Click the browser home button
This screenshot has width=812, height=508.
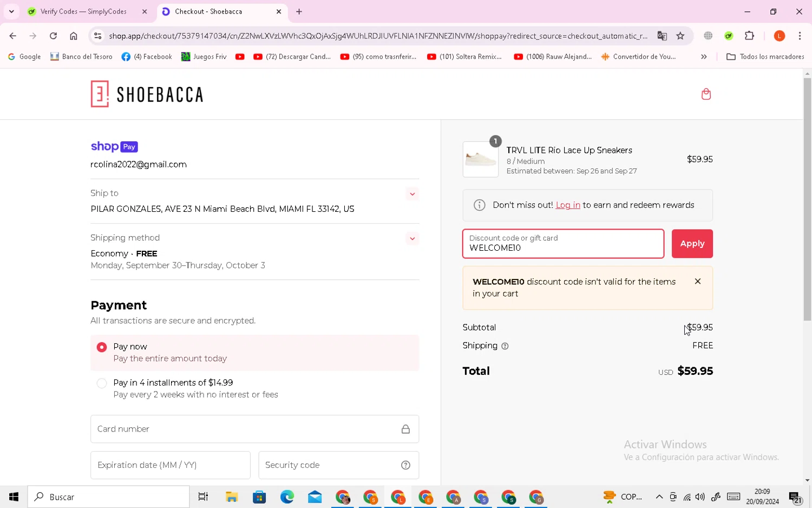click(74, 36)
